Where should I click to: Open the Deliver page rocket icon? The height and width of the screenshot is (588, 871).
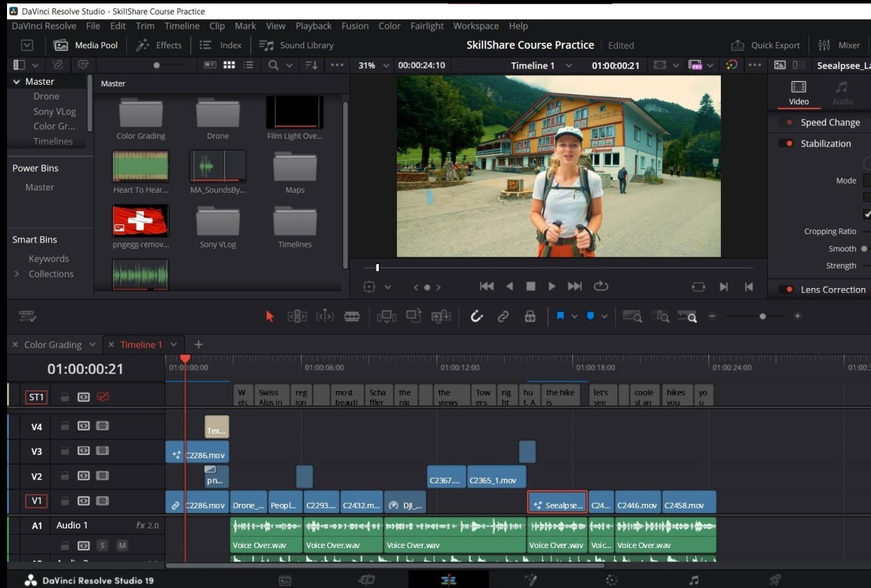tap(775, 580)
